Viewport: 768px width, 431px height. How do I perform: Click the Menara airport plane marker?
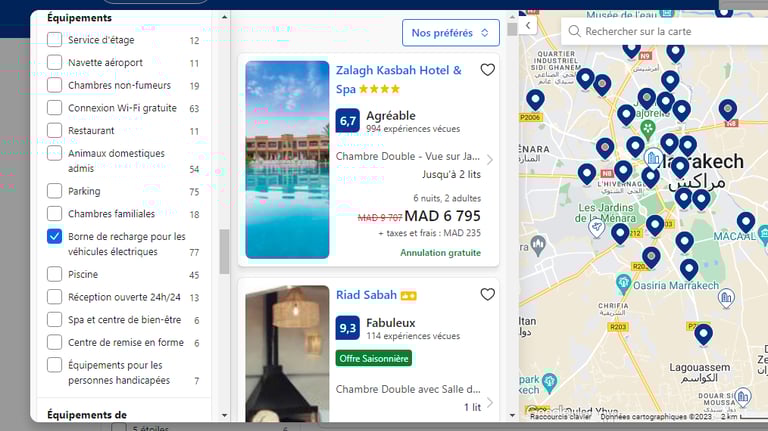[596, 227]
